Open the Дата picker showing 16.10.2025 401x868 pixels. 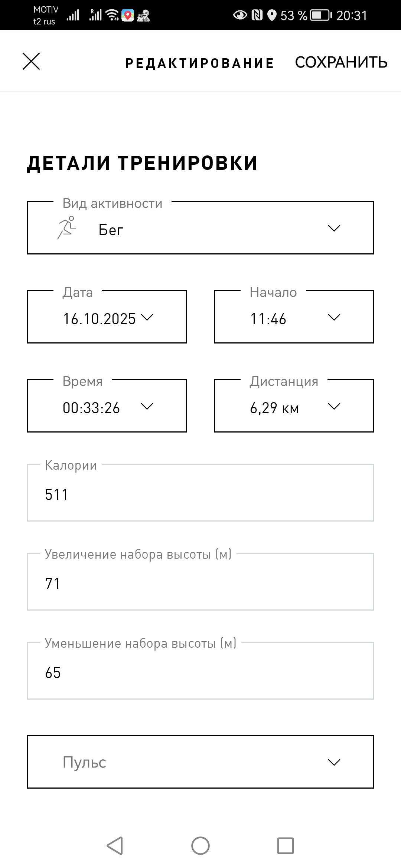pos(107,317)
